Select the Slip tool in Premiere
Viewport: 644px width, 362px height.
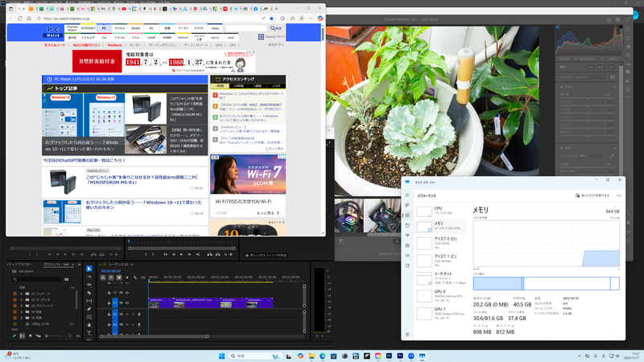point(89,301)
